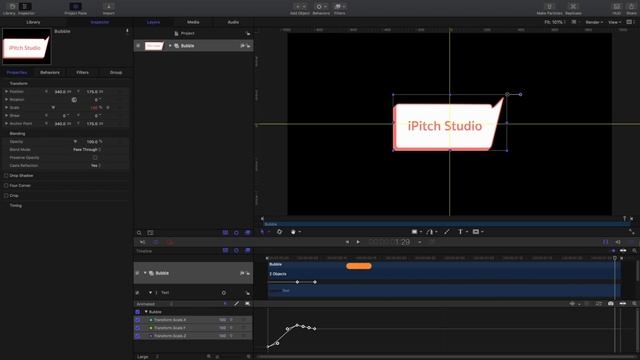Toggle the Preserve Opacity checkbox
This screenshot has height=360, width=640.
click(95, 158)
